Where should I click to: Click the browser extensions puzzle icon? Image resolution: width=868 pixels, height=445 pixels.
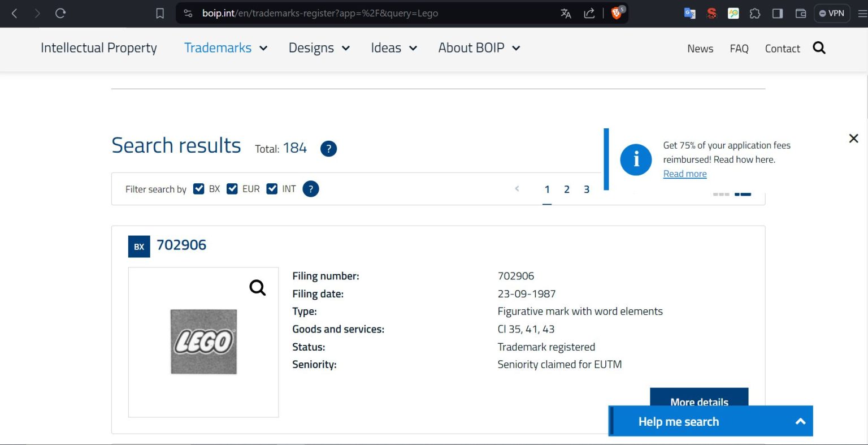pyautogui.click(x=755, y=13)
